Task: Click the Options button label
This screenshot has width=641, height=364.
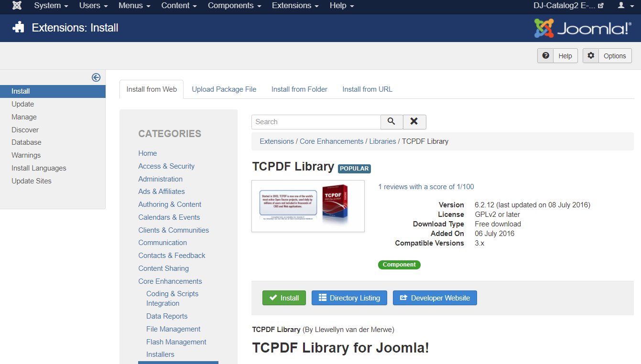Action: tap(615, 56)
